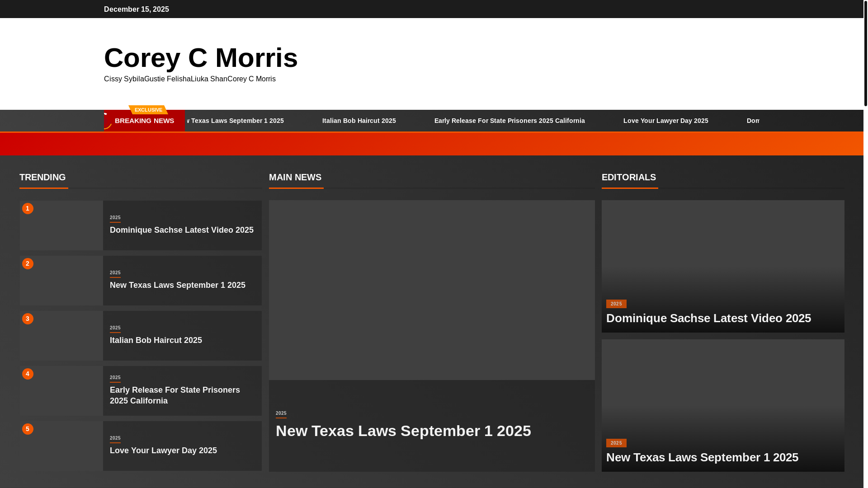This screenshot has width=868, height=488.
Task: Open thumbnail of trending item number 3
Action: click(x=61, y=336)
